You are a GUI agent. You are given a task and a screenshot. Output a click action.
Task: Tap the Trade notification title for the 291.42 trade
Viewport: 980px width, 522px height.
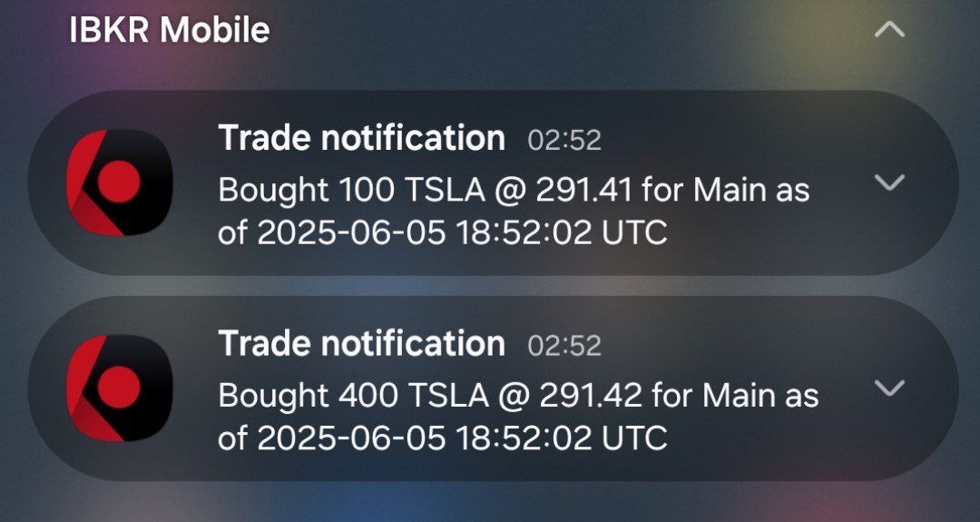pos(361,344)
